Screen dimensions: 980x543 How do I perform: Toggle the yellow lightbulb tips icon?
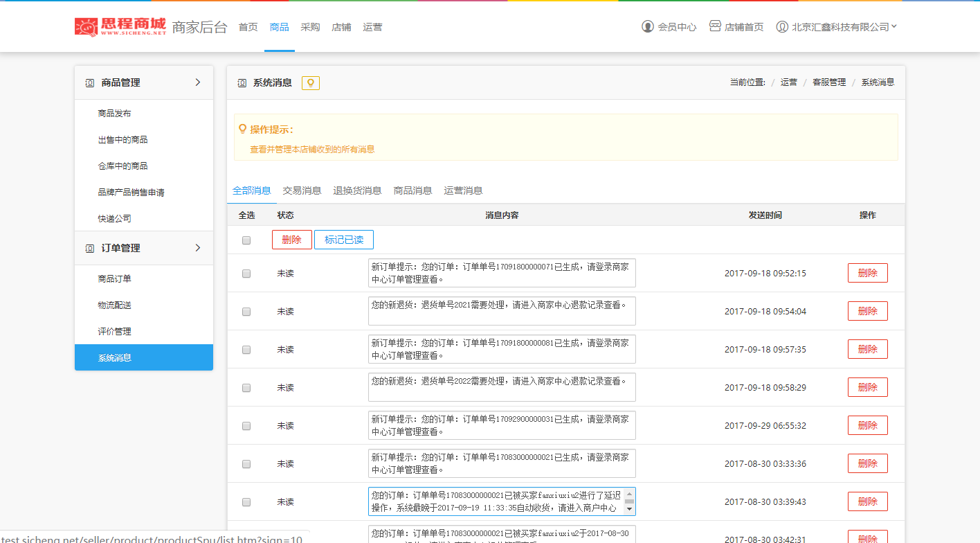tap(311, 83)
